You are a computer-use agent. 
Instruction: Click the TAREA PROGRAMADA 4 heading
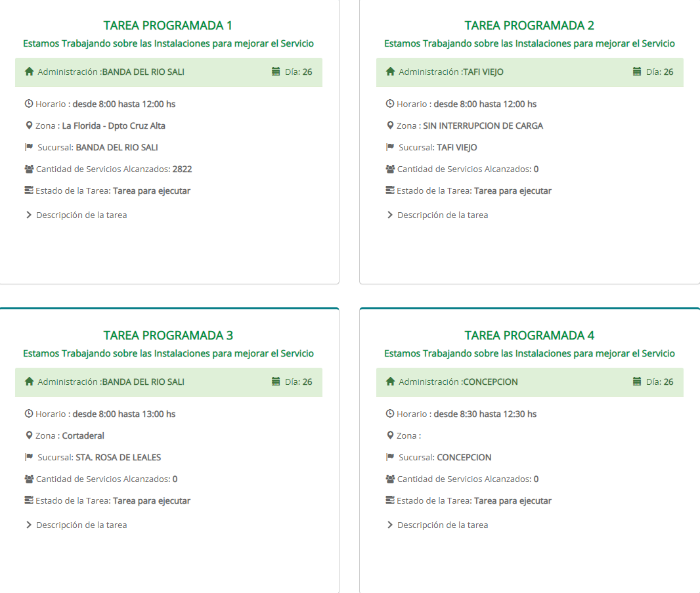(529, 336)
